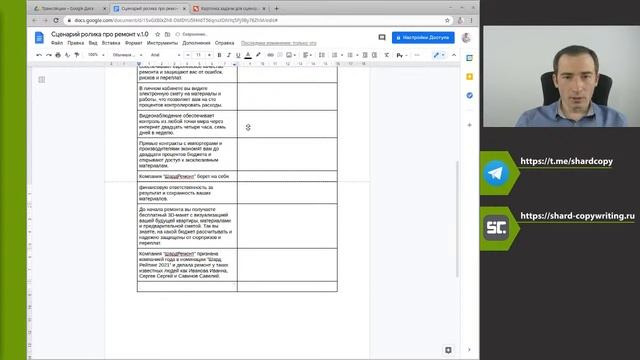Open Google account avatar
The height and width of the screenshot is (360, 640).
466,38
